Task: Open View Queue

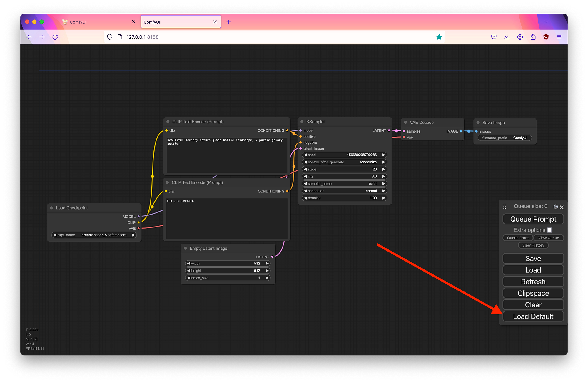Action: coord(549,238)
